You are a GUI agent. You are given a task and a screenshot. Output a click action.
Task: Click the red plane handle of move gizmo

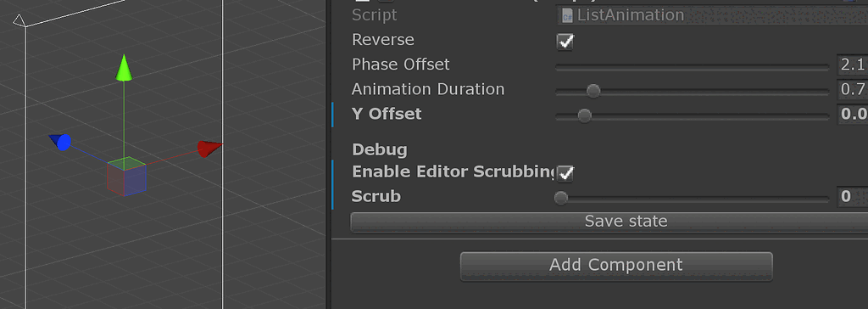click(x=116, y=180)
